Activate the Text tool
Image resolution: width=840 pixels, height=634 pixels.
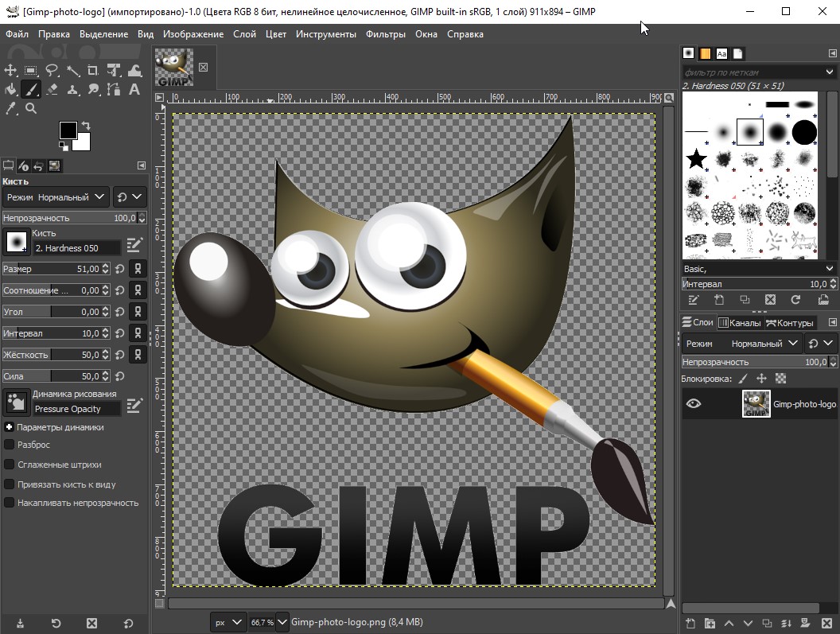click(135, 89)
